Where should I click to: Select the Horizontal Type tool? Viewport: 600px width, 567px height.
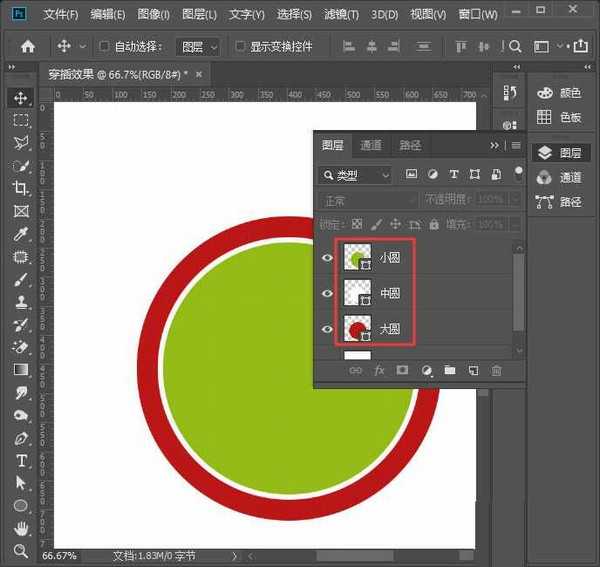pyautogui.click(x=21, y=460)
